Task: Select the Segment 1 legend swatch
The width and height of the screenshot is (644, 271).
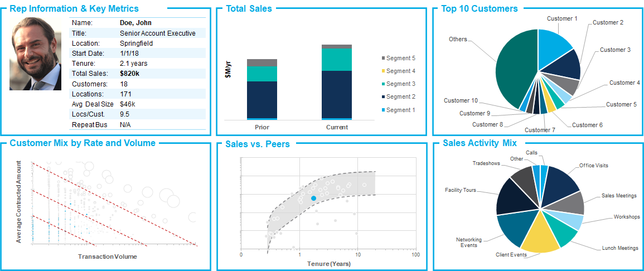Action: [383, 110]
